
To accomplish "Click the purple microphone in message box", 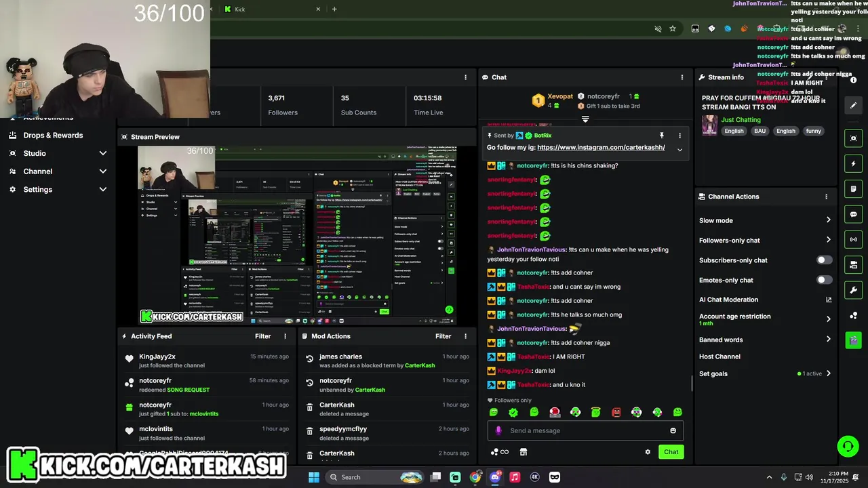I will pos(498,430).
